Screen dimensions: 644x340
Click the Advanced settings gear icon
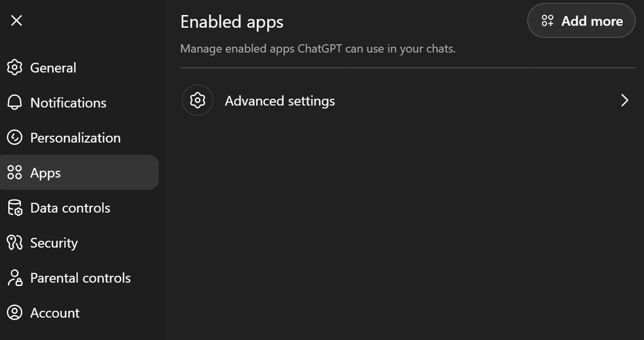[197, 100]
